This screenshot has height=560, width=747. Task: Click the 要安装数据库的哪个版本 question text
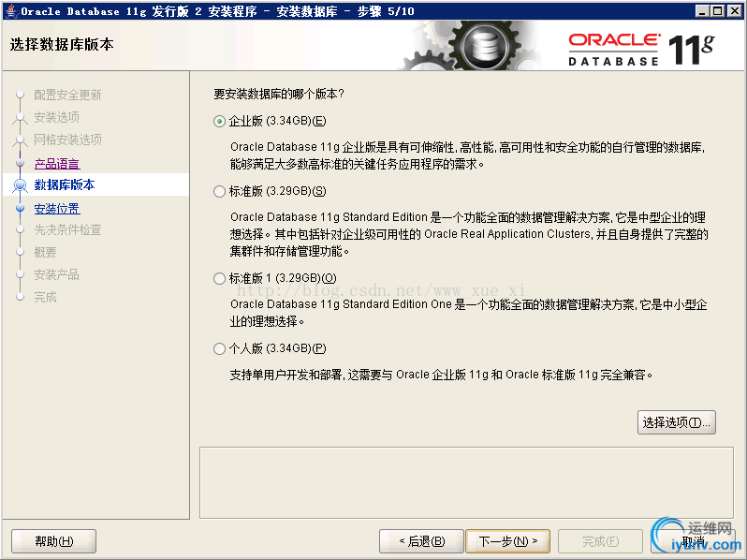pos(279,94)
